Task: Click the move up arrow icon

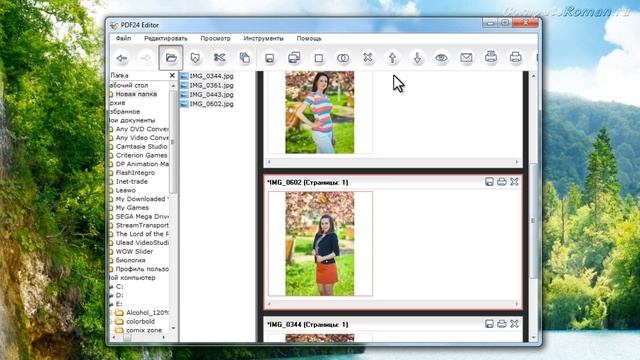Action: click(x=392, y=58)
